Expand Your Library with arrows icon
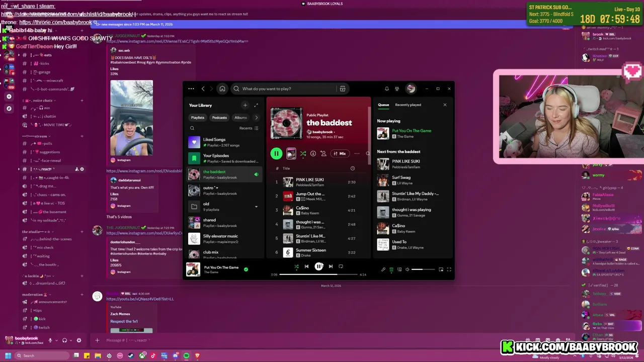 tap(256, 105)
